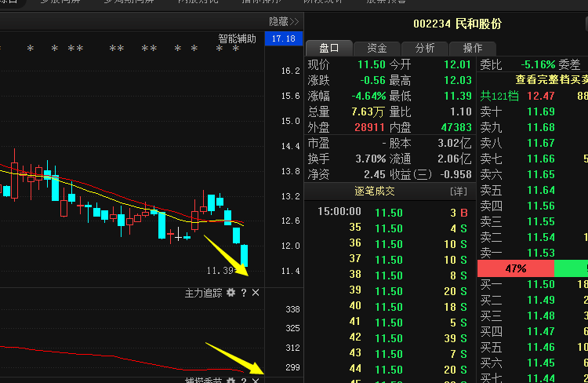
Task: Click 净资 value 2.45
Action: [x=374, y=174]
